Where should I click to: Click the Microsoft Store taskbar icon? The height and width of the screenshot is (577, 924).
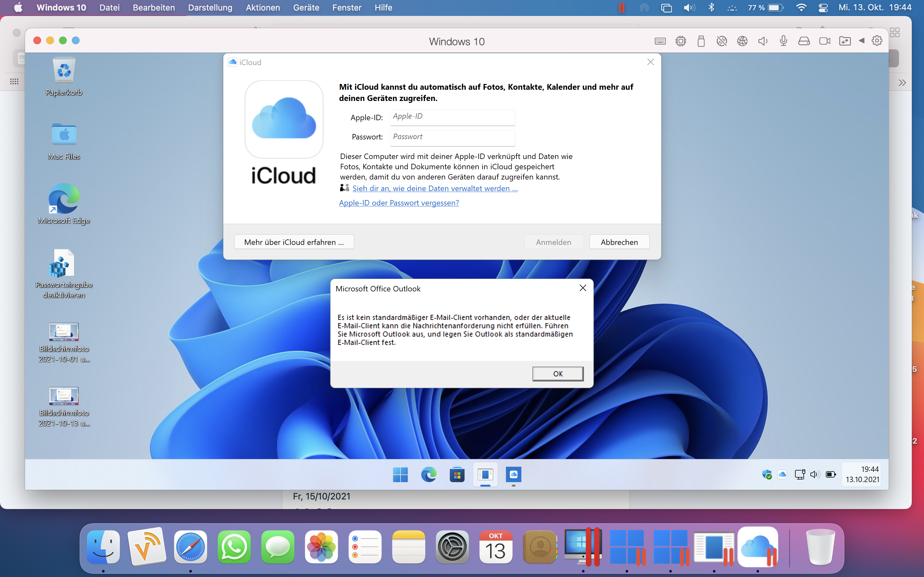pyautogui.click(x=457, y=474)
